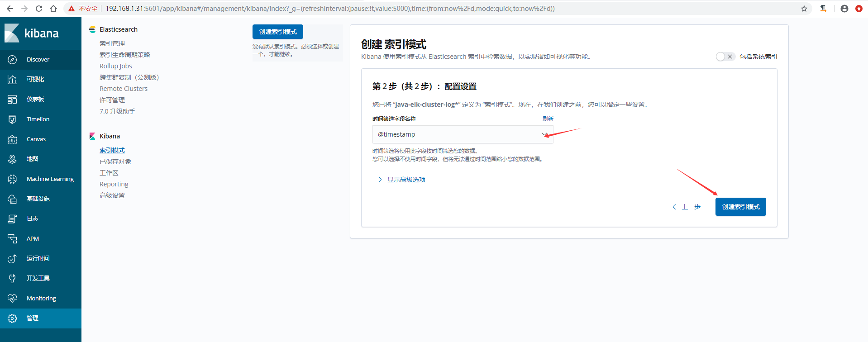Select Remote Clusters menu item
Viewport: 868px width, 342px height.
click(x=124, y=89)
